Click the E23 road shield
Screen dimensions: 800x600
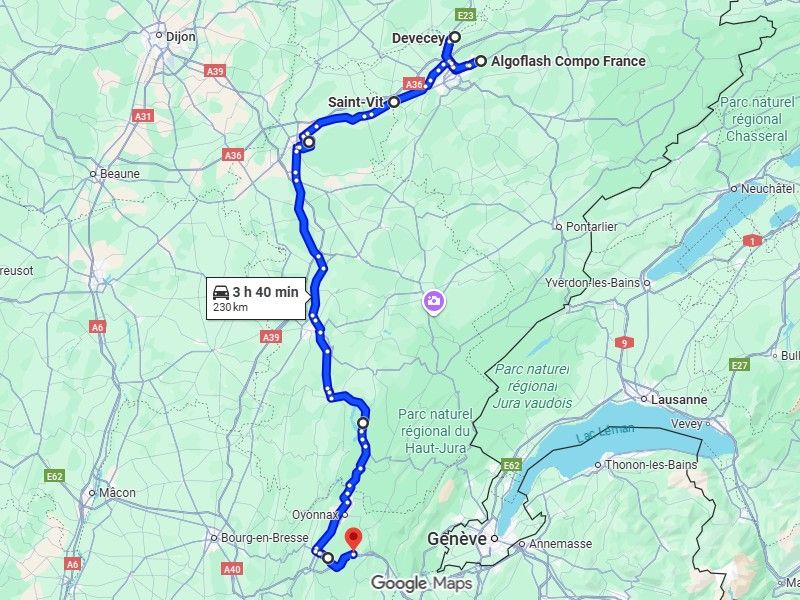[466, 15]
